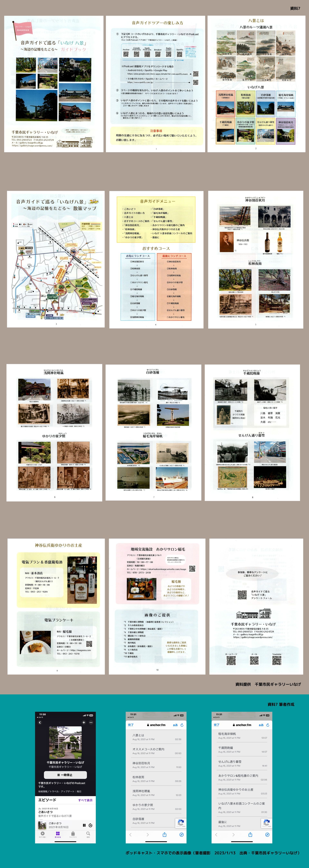
Task: Open the 今すぐ聴く tab
Action: [x=42, y=835]
